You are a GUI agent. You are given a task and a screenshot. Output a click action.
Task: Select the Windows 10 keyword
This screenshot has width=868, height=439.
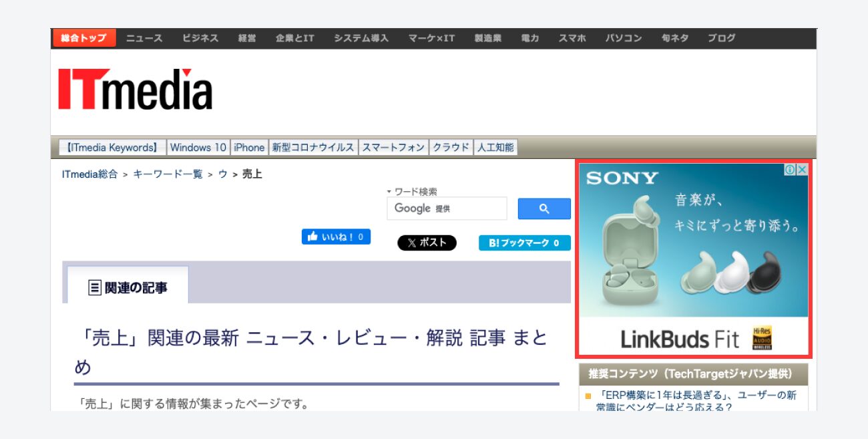(x=198, y=148)
